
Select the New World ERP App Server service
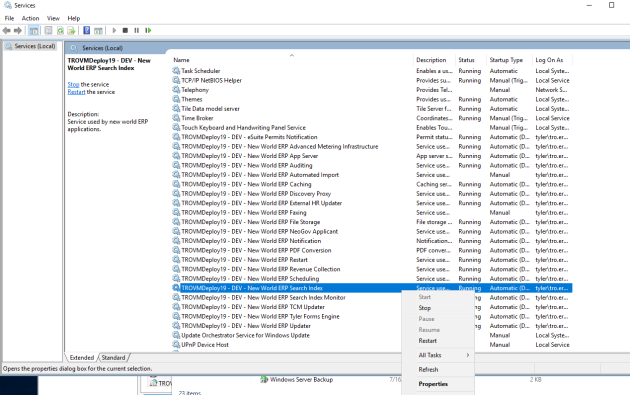(x=372, y=156)
